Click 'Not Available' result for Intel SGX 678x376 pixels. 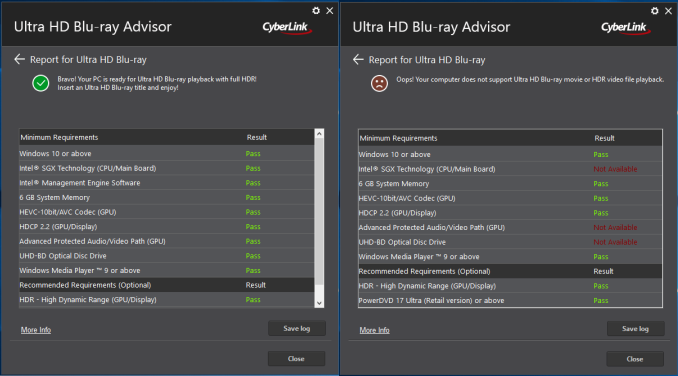(615, 169)
